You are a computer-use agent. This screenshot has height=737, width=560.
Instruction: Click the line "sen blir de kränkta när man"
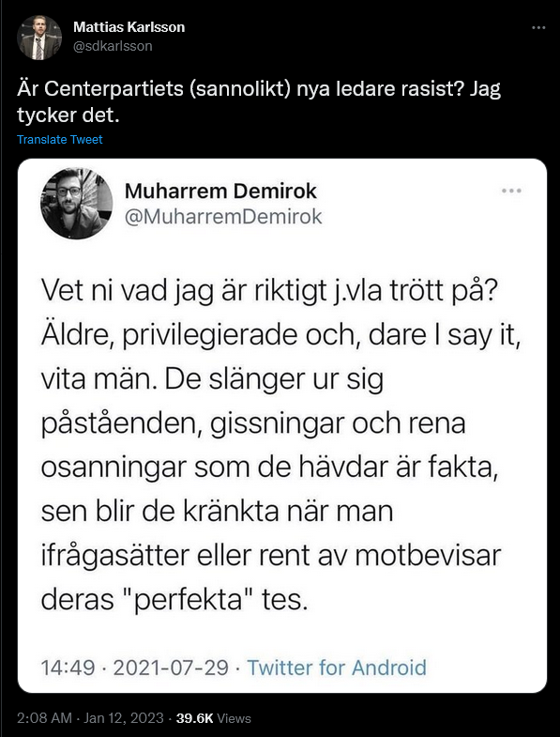(x=217, y=512)
